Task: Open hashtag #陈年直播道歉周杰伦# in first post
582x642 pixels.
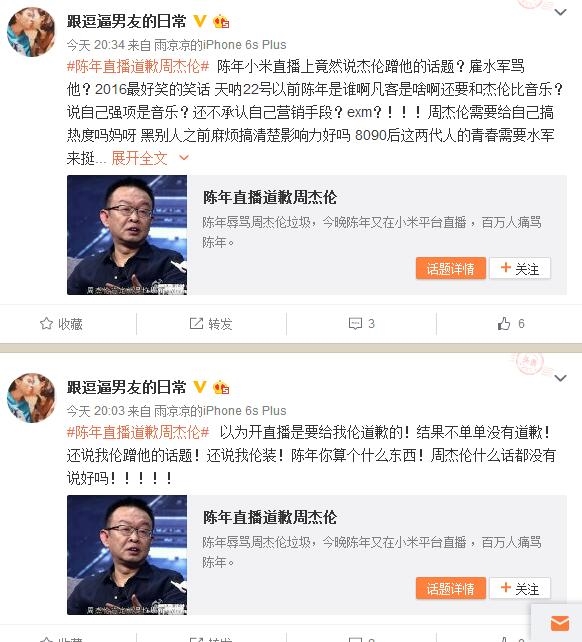Action: click(138, 66)
